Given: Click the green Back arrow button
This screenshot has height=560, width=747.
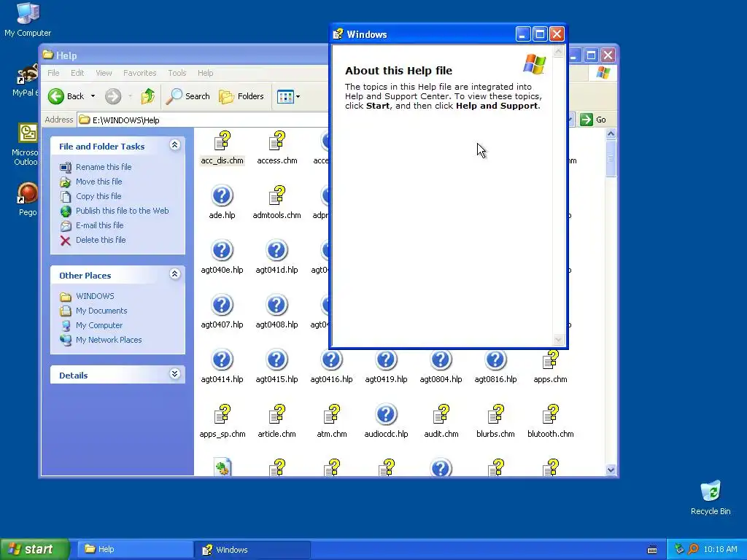Looking at the screenshot, I should pos(56,96).
